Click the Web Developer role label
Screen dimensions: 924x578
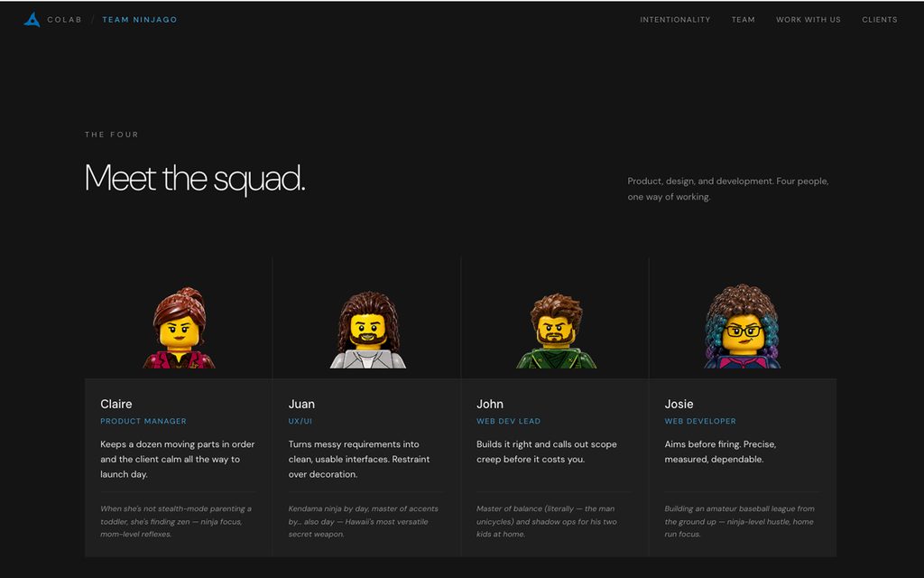(x=700, y=421)
